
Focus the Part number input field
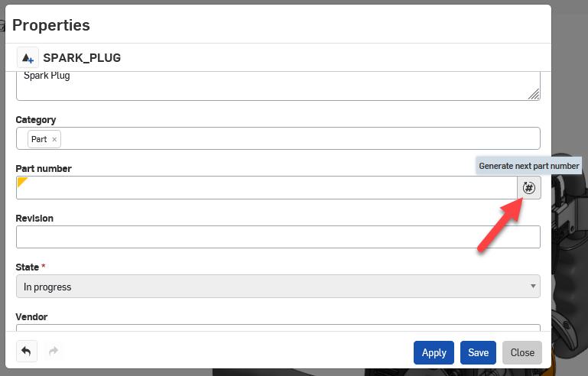pos(268,188)
